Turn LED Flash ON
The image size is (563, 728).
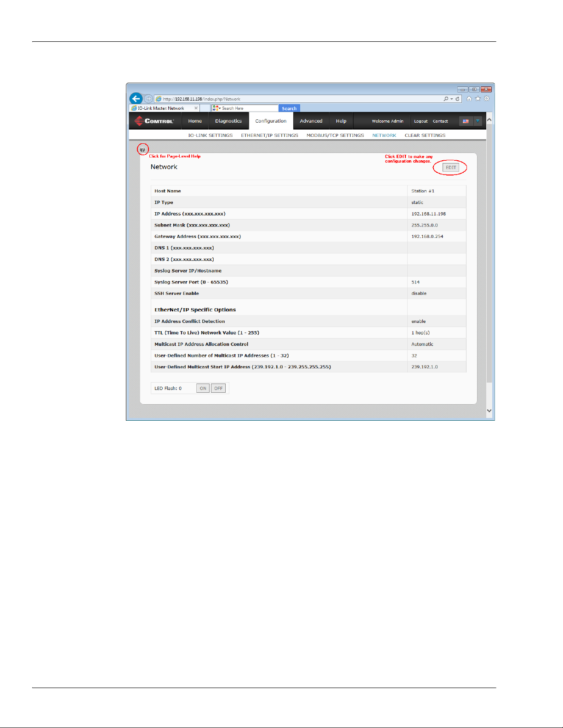[x=203, y=389]
